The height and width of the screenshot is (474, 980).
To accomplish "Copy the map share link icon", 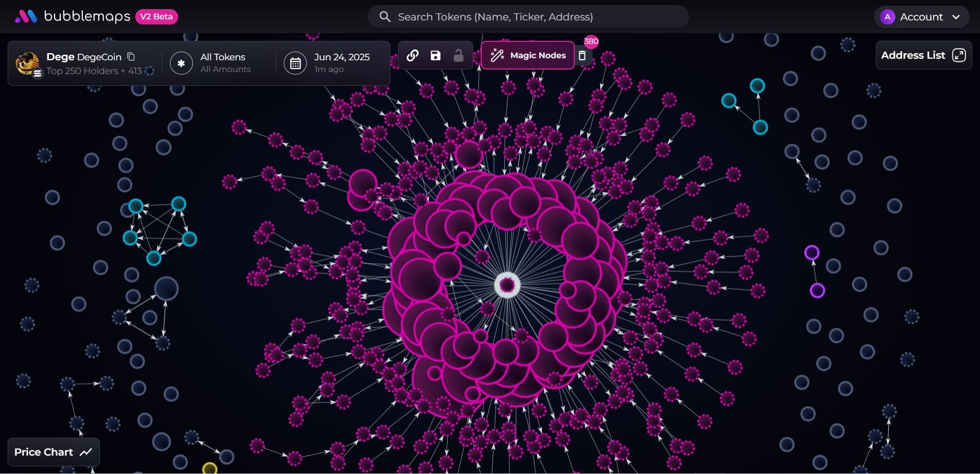I will pos(412,55).
